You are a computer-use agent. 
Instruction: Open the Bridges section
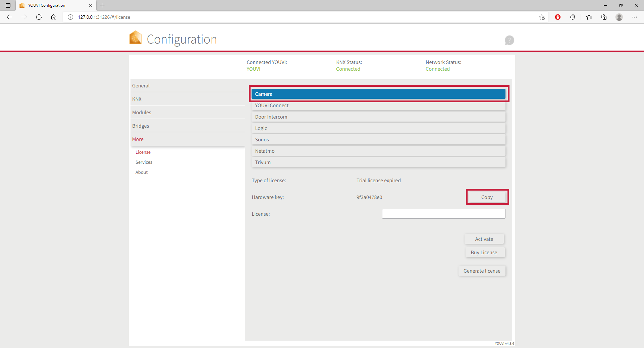click(x=188, y=126)
